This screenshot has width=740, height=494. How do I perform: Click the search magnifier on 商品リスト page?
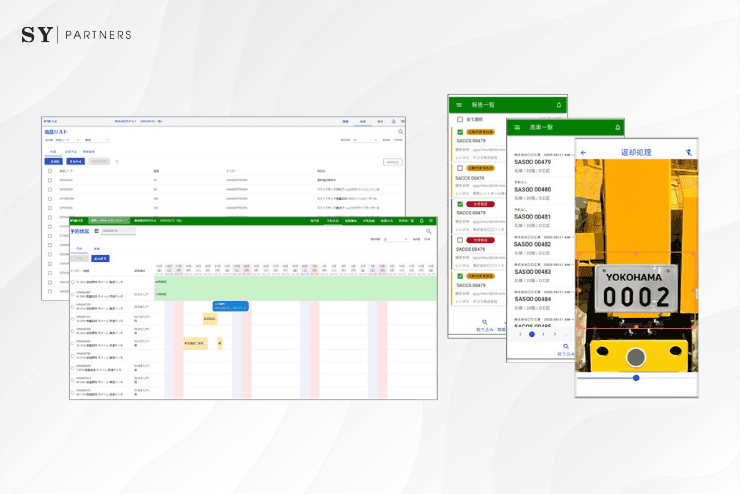point(401,132)
